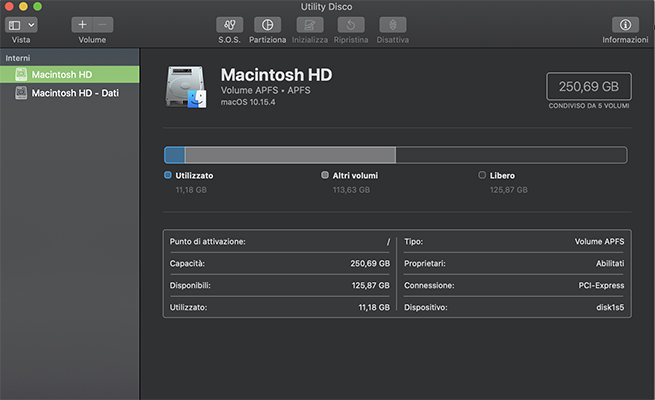The height and width of the screenshot is (400, 655).
Task: Click 'Volume APFS • APFS' subtitle
Action: coord(266,90)
